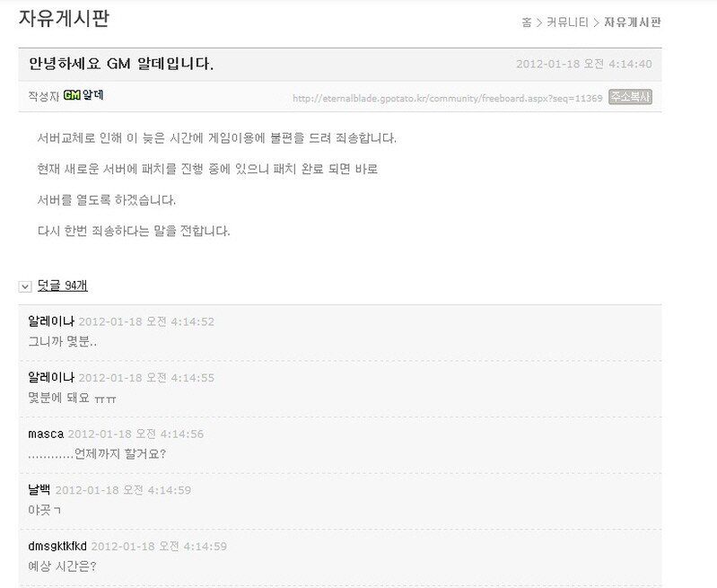The width and height of the screenshot is (717, 588).
Task: Go to 홈 in the breadcrumb
Action: coord(526,22)
